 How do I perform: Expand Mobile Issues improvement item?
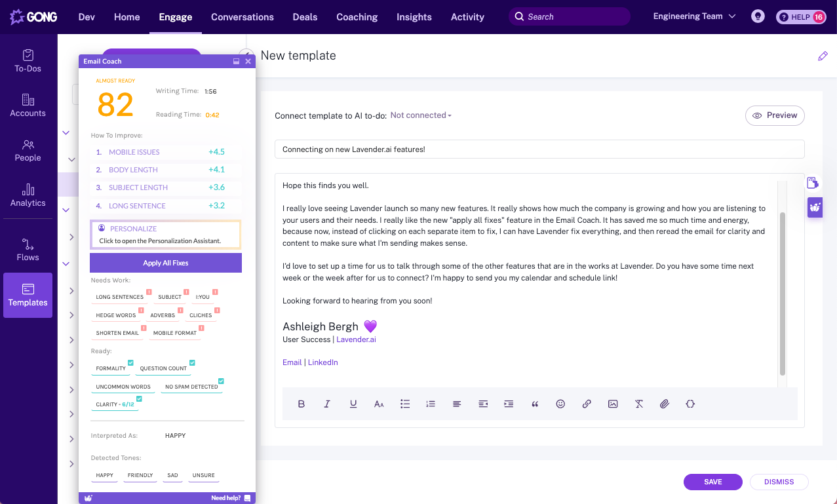click(x=166, y=152)
